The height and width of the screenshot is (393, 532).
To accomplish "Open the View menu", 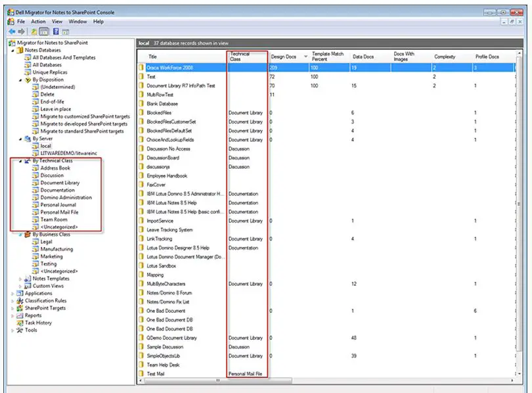I will tap(57, 22).
